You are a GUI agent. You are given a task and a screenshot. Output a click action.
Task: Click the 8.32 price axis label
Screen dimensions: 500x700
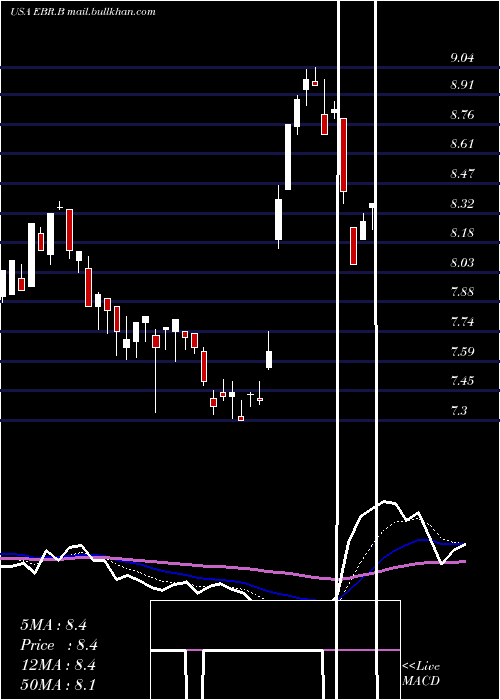click(x=462, y=204)
